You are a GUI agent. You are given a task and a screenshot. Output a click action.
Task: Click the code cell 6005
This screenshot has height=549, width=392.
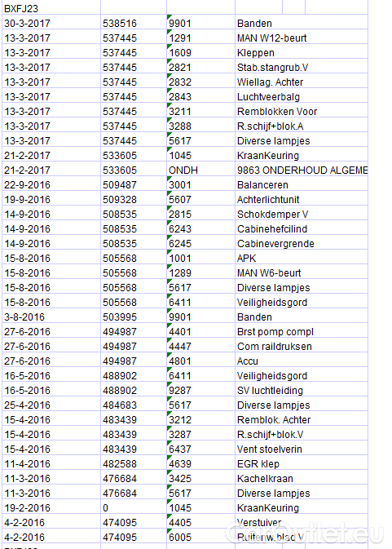pyautogui.click(x=200, y=537)
